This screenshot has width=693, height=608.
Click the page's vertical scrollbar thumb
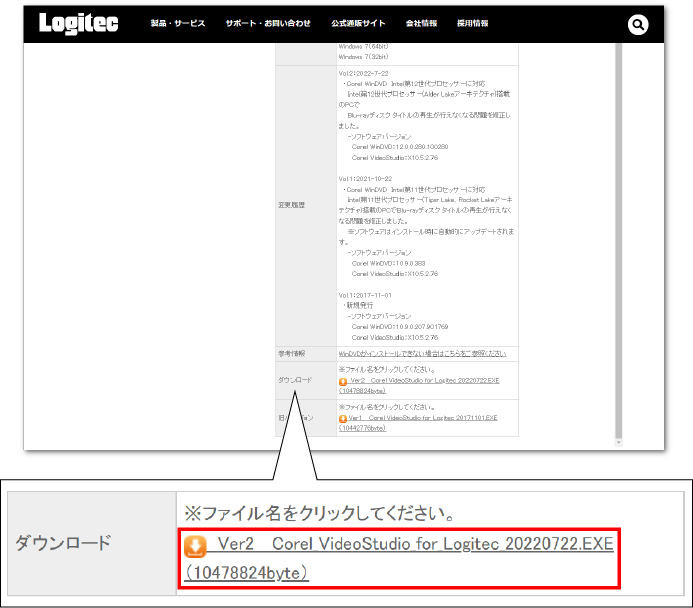coord(618,241)
